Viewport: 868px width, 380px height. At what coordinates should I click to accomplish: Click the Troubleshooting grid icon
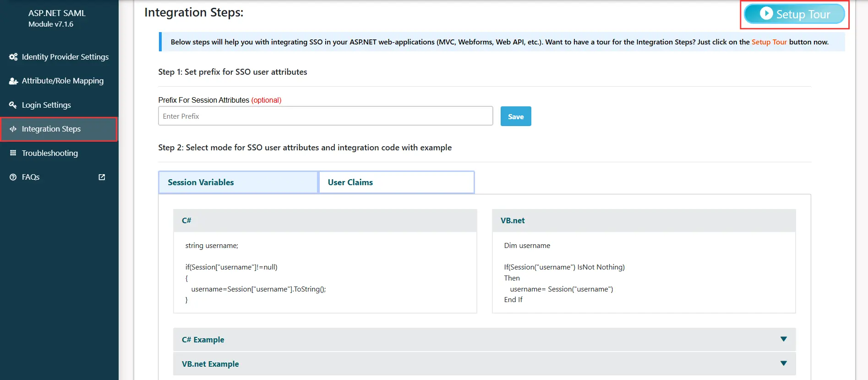(x=13, y=153)
